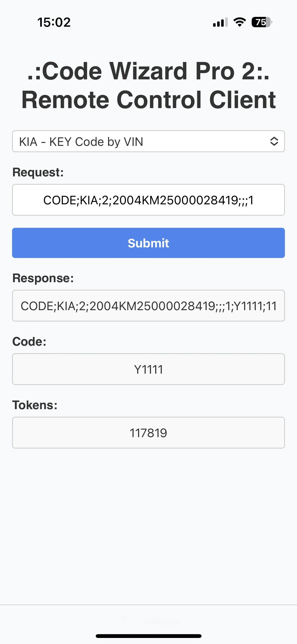This screenshot has width=297, height=644.
Task: Click the cellular signal indicator
Action: [x=220, y=23]
